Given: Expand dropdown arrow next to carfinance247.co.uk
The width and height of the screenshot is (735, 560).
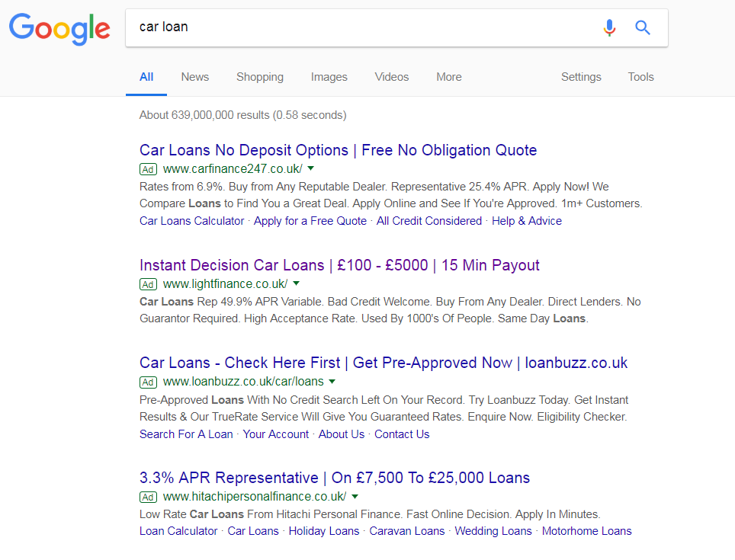Looking at the screenshot, I should (x=311, y=168).
